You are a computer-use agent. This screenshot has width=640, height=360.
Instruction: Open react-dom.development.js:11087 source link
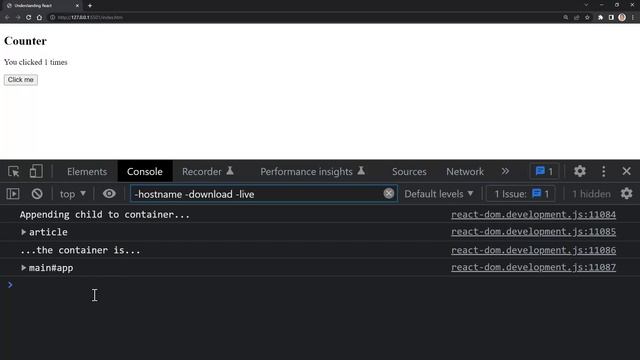pos(533,267)
